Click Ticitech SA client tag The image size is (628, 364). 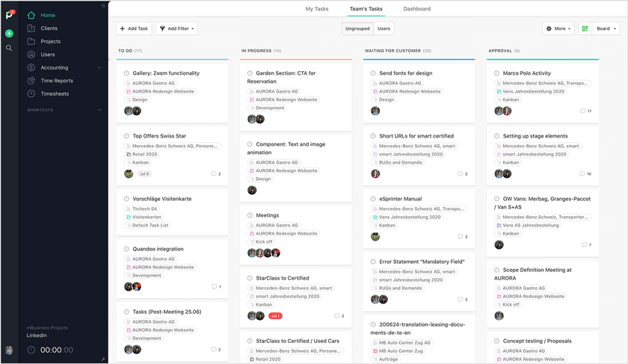pos(142,209)
